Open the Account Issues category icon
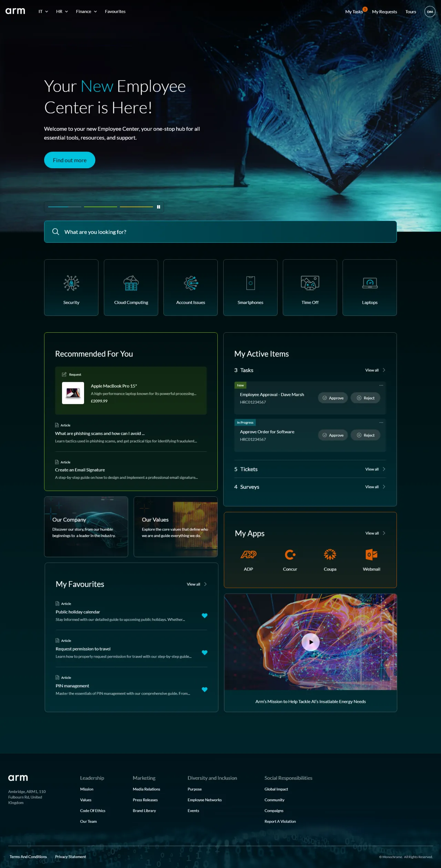The height and width of the screenshot is (868, 441). click(x=191, y=283)
